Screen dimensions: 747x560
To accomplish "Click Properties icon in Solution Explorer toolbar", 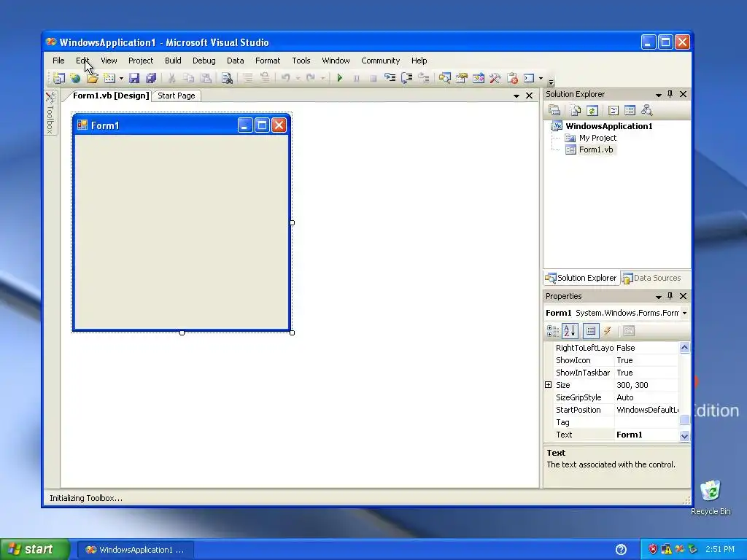I will coord(554,111).
